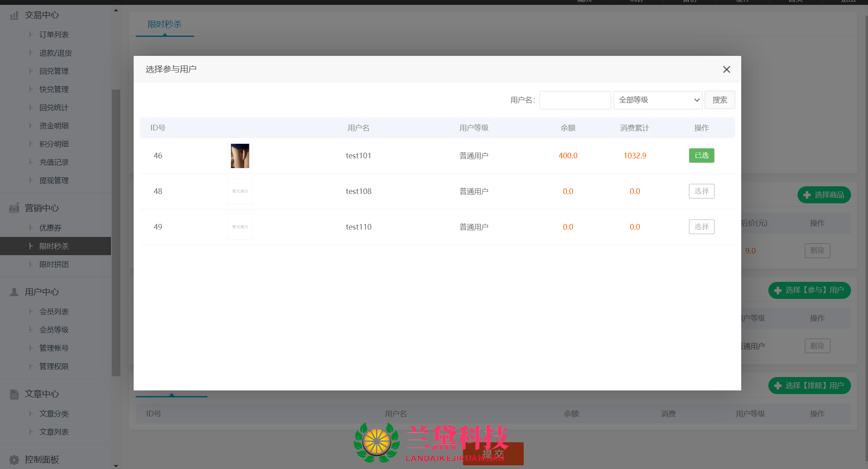Open the limited-time flash sale tab
Screen dimensions: 868x469
click(x=164, y=25)
